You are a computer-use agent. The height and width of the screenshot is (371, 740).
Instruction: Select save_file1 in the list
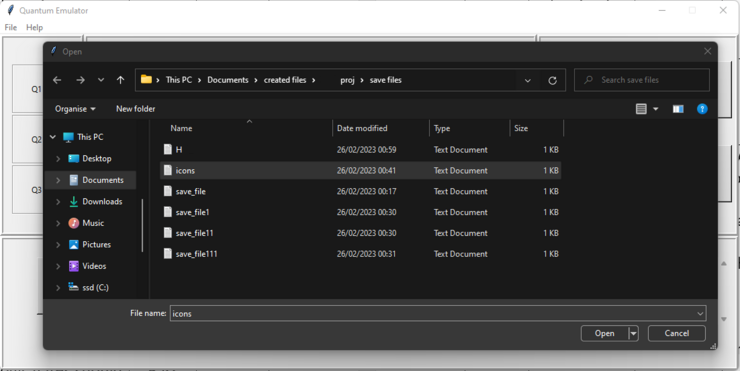coord(361,212)
